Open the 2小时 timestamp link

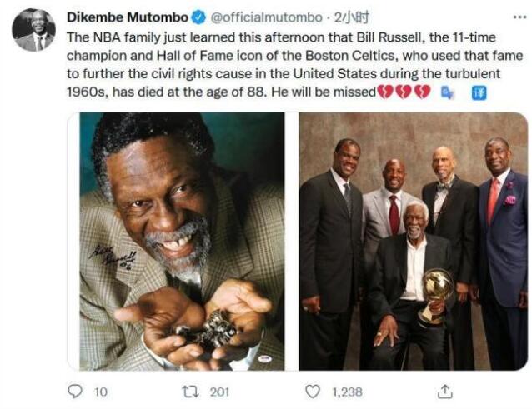pos(352,17)
